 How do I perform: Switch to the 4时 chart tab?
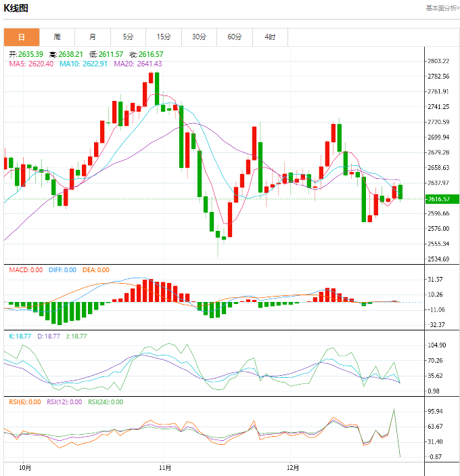(270, 37)
